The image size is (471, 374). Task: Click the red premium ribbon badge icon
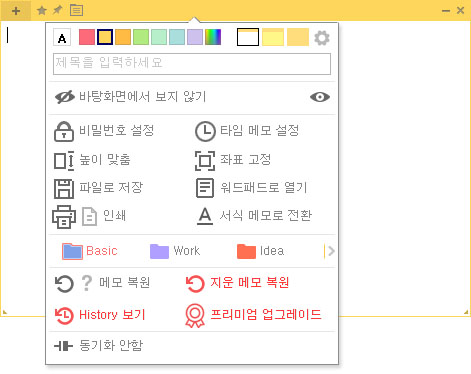pos(195,316)
